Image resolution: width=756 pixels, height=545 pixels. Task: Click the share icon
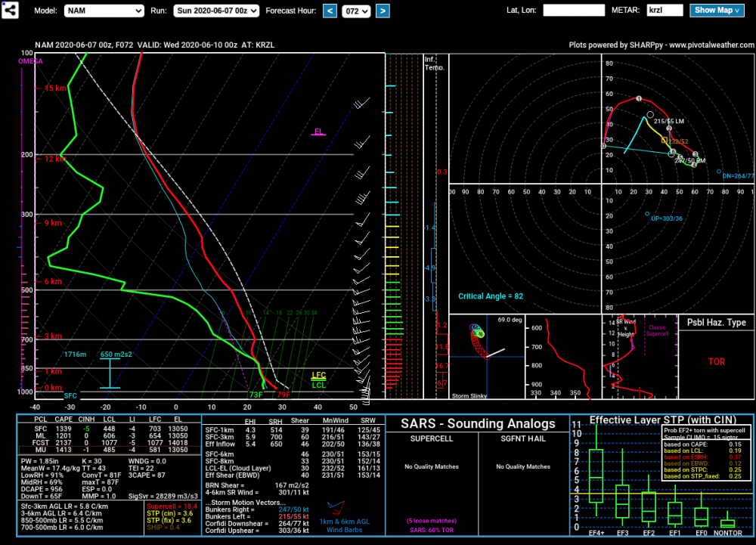(x=10, y=10)
